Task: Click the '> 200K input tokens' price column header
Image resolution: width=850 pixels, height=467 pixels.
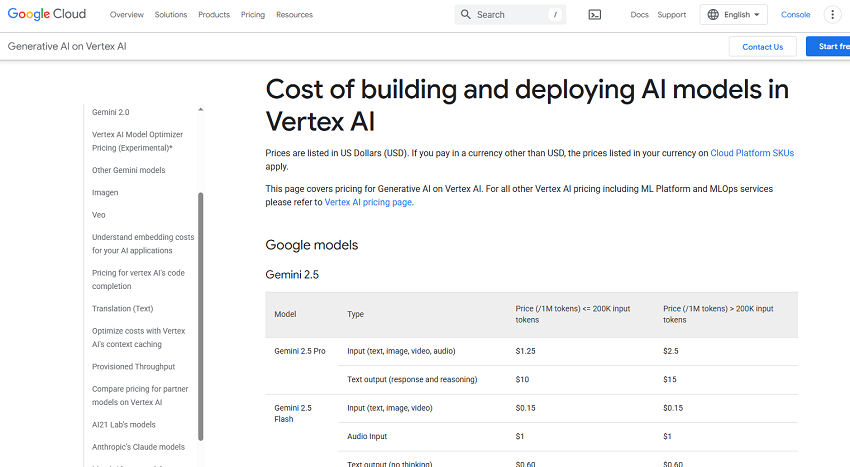Action: click(718, 314)
